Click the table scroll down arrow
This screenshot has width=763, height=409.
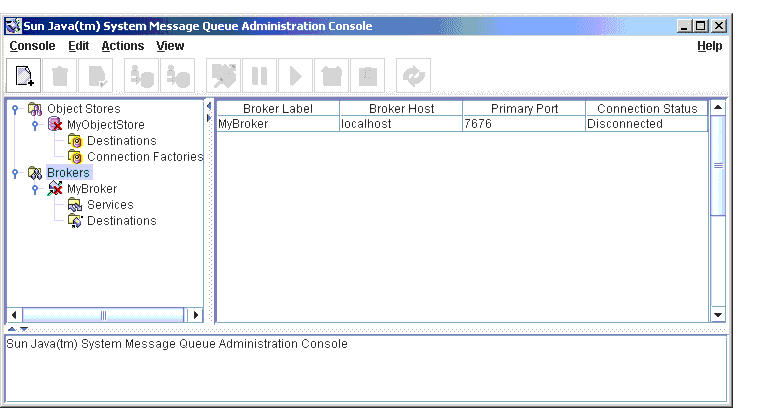pyautogui.click(x=718, y=315)
